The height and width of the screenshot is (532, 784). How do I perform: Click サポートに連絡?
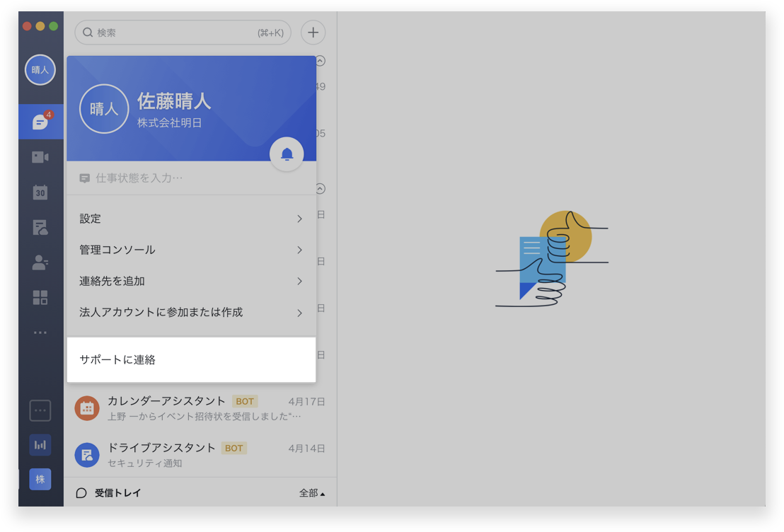[191, 359]
